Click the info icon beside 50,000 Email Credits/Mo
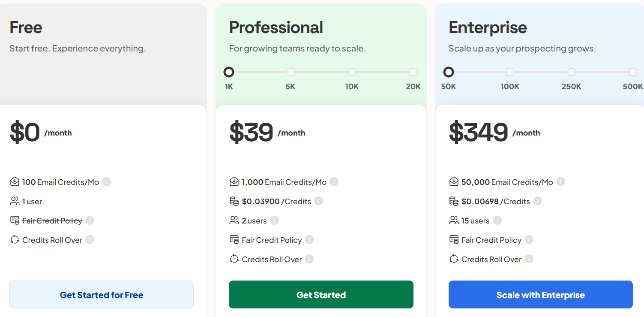This screenshot has width=644, height=317. (560, 182)
